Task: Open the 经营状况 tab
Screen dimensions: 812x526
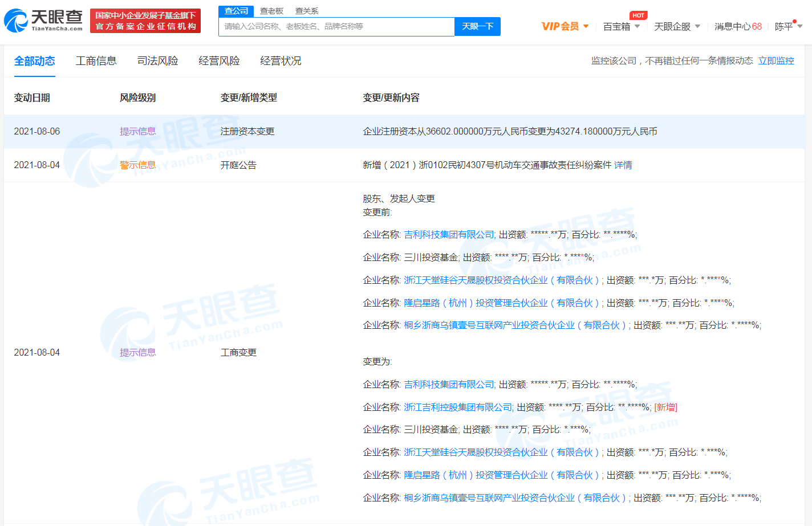Action: pyautogui.click(x=282, y=61)
